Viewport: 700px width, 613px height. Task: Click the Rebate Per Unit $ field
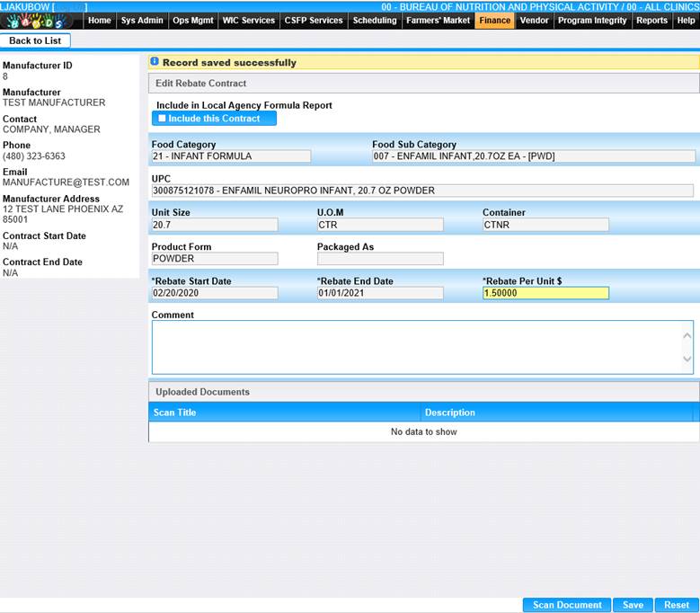[545, 293]
